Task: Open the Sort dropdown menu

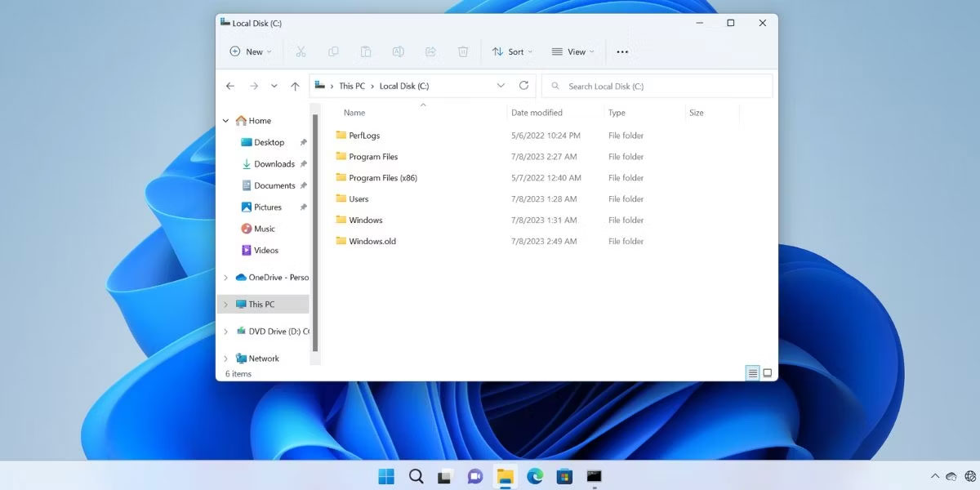Action: pyautogui.click(x=512, y=51)
